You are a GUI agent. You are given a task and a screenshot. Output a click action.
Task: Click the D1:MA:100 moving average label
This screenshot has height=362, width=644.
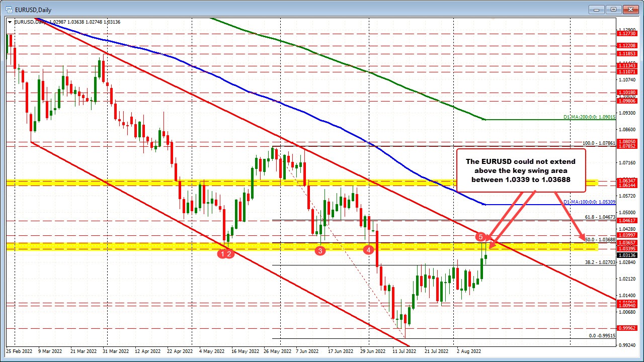point(589,202)
